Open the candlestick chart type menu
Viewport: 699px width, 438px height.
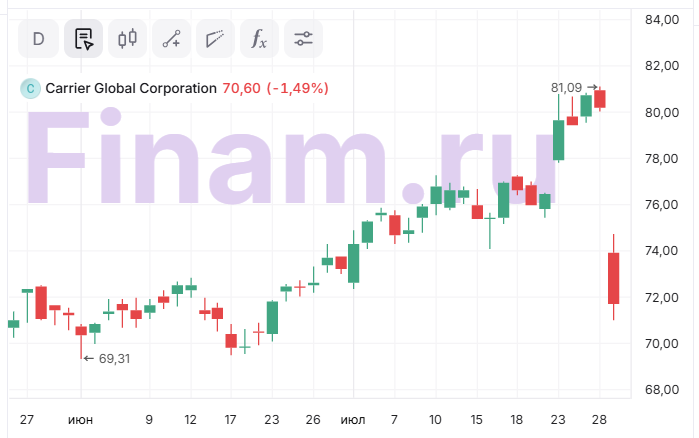(x=127, y=40)
